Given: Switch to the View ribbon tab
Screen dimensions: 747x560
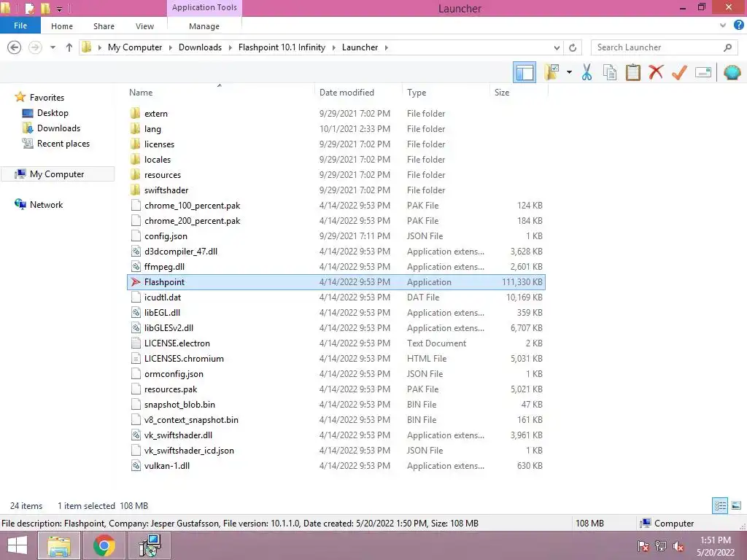Looking at the screenshot, I should 144,26.
